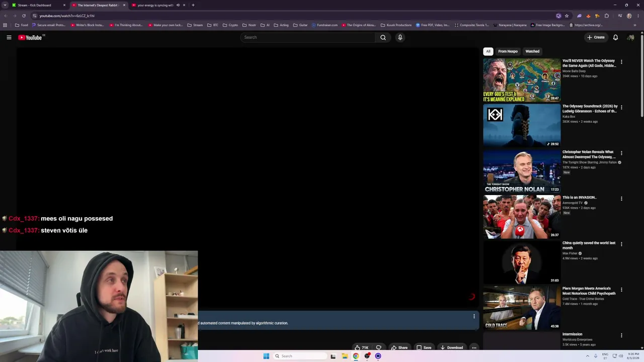Click the browser address bar URL
Image resolution: width=644 pixels, height=362 pixels.
pyautogui.click(x=67, y=16)
